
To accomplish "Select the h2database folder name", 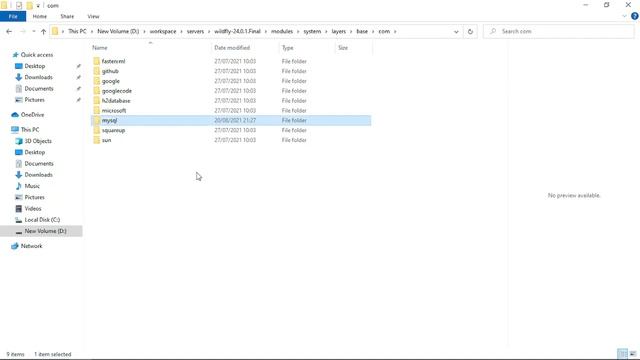I will pos(116,100).
